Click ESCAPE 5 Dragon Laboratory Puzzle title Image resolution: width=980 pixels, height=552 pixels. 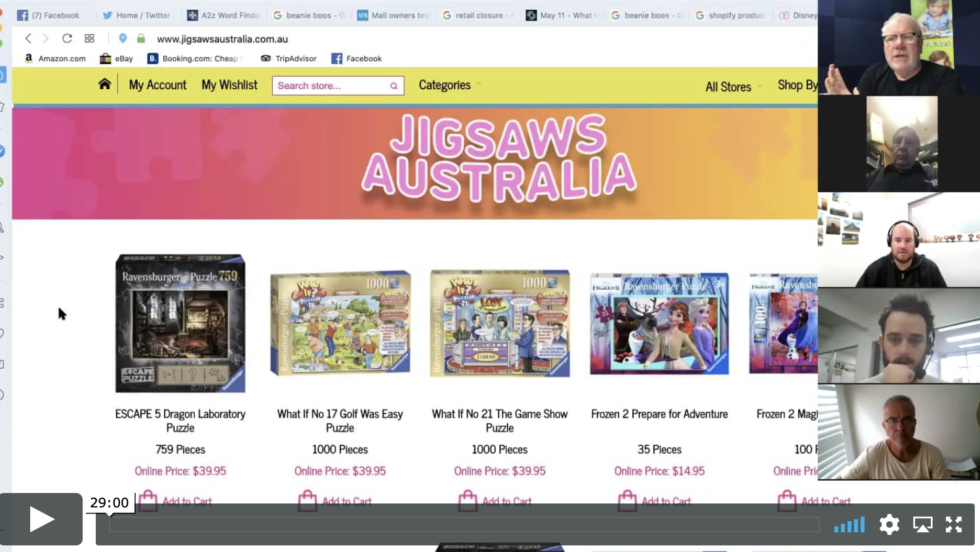coord(180,421)
